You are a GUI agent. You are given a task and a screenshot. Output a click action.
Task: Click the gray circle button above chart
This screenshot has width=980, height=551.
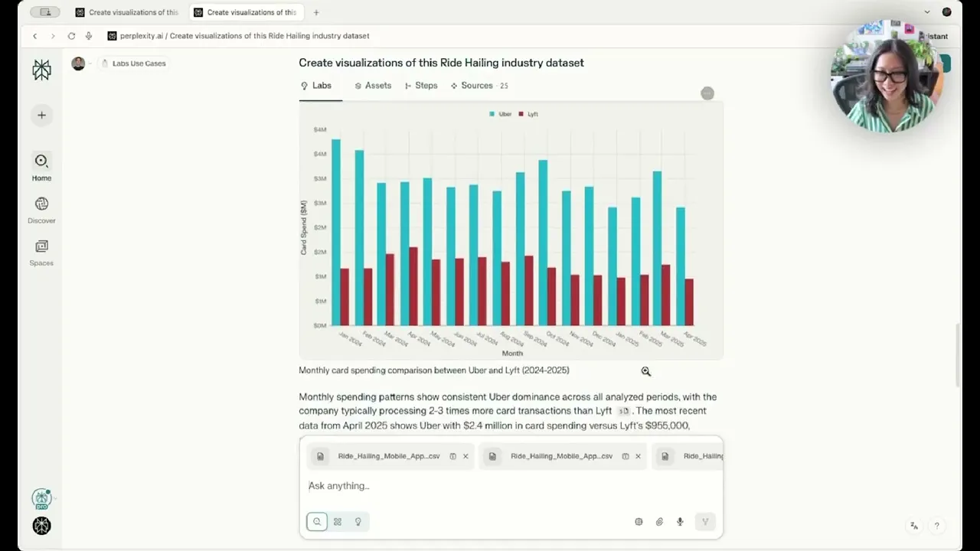pyautogui.click(x=707, y=93)
